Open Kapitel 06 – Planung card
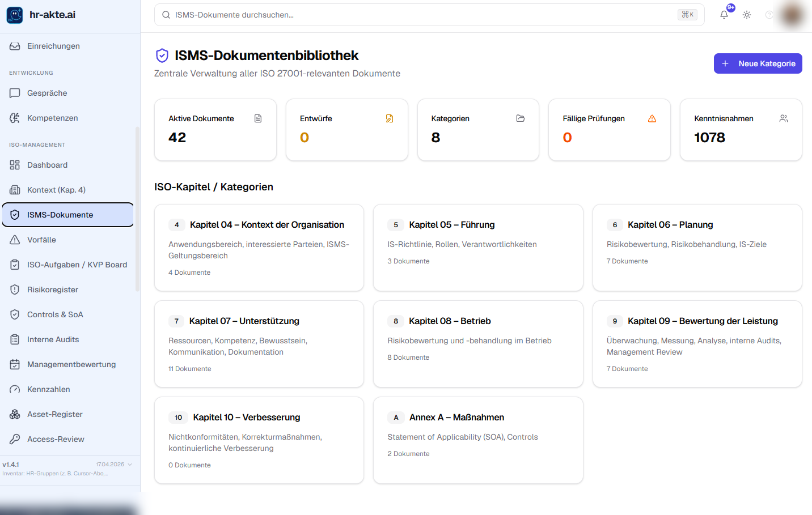This screenshot has width=812, height=515. point(697,248)
